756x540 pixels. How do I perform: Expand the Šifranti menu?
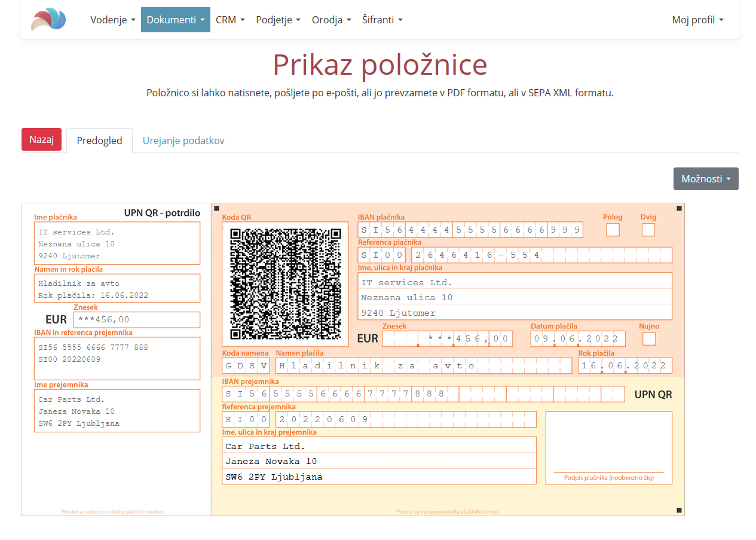pyautogui.click(x=382, y=20)
